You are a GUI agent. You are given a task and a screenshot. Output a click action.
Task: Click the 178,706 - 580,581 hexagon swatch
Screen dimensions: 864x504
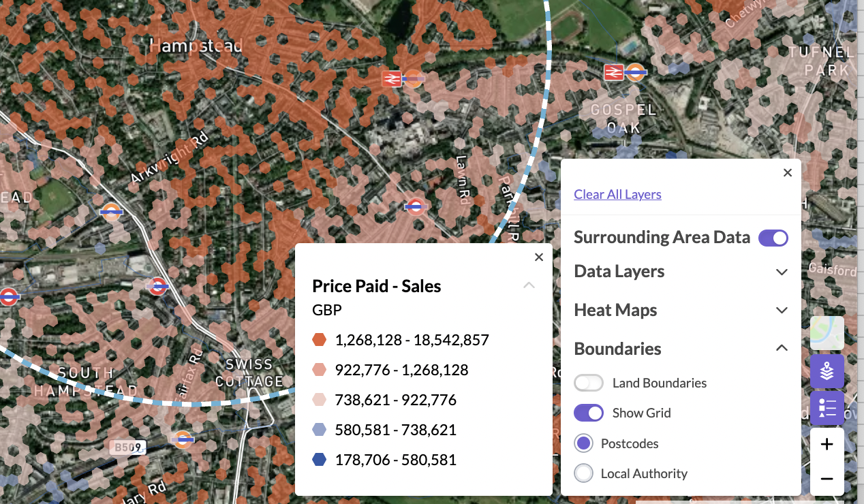(320, 460)
